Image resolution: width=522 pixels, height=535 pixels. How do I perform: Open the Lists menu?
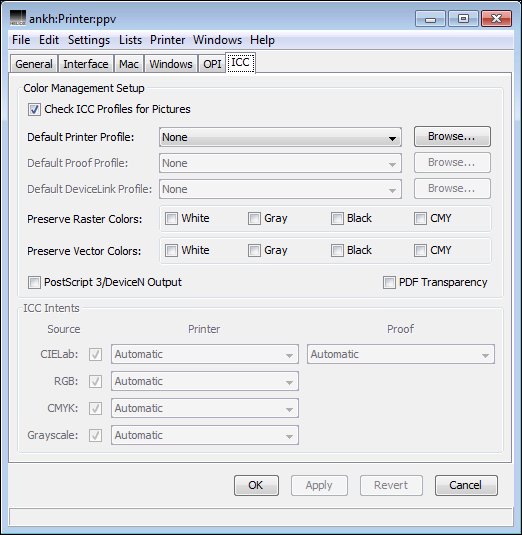click(130, 40)
